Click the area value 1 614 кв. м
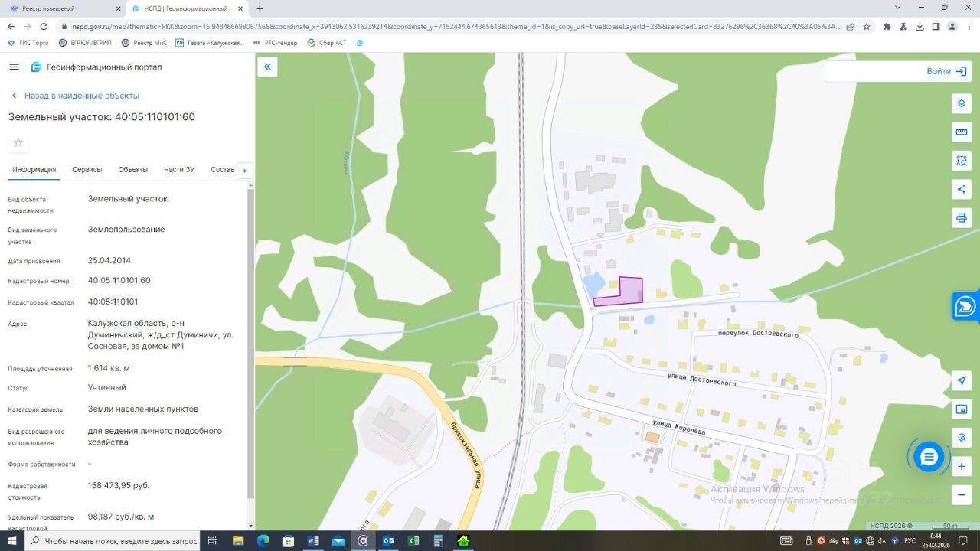Image resolution: width=980 pixels, height=551 pixels. 109,368
